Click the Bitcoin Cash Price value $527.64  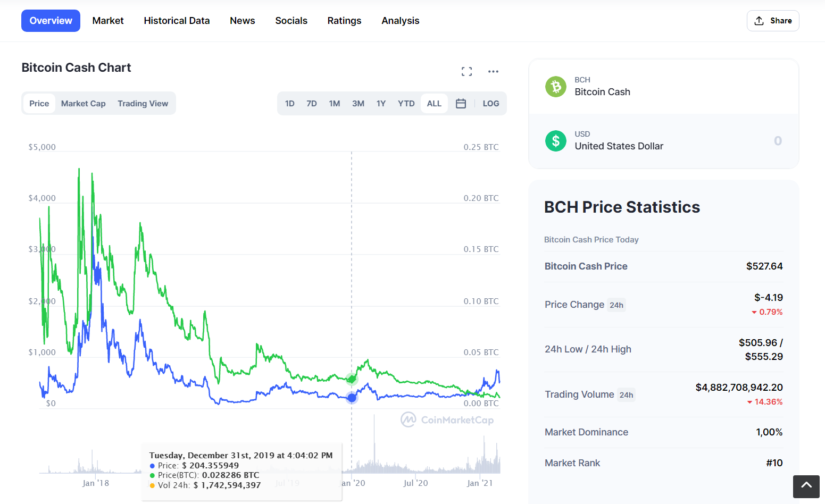tap(764, 266)
